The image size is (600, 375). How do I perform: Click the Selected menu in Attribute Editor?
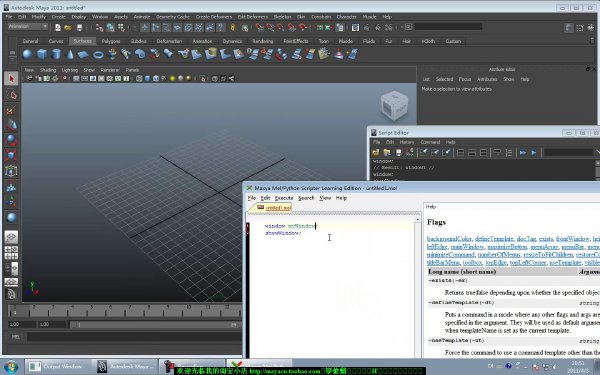click(444, 79)
